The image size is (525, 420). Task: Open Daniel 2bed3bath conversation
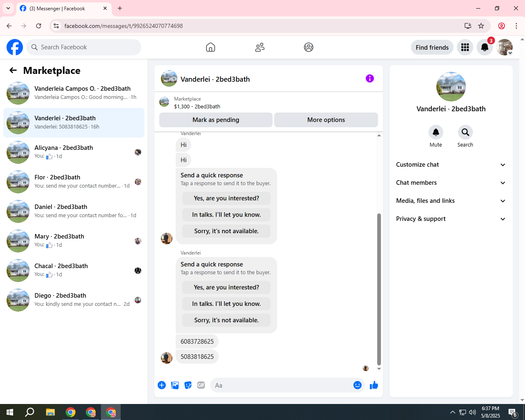74,211
